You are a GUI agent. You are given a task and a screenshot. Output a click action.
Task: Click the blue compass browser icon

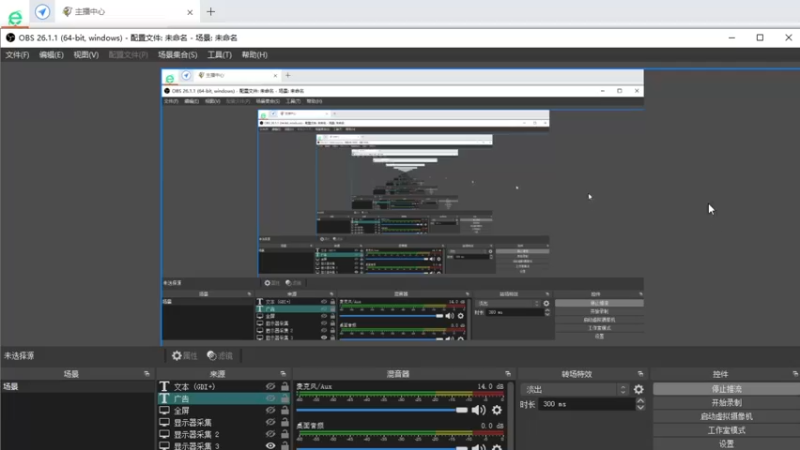[42, 12]
